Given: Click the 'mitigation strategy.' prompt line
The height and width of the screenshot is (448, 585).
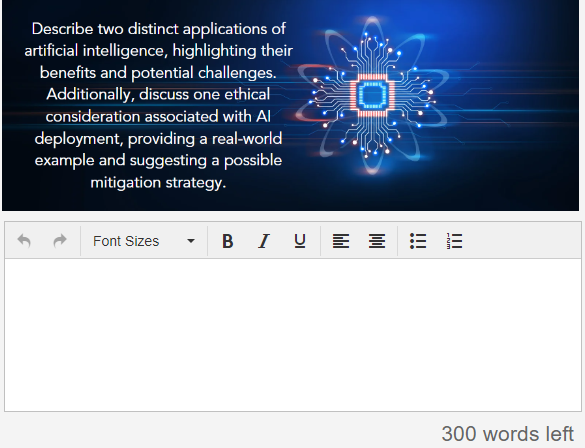Looking at the screenshot, I should tap(158, 183).
